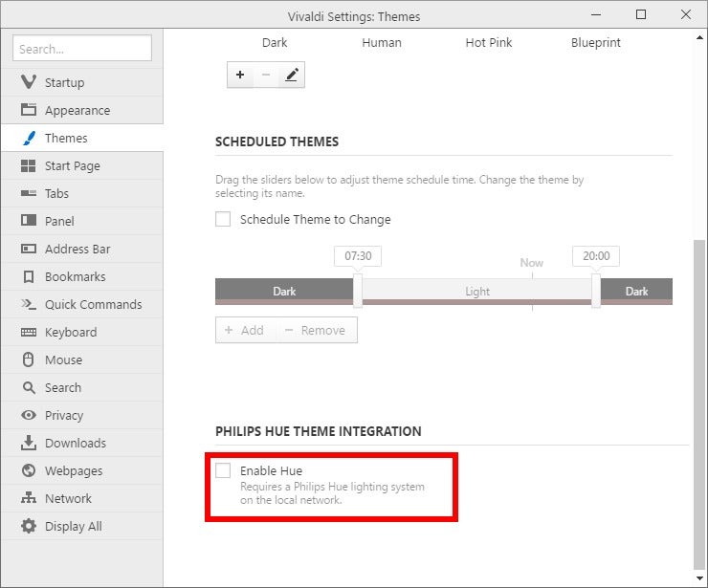Show Quick Commands settings
This screenshot has width=708, height=588.
pos(81,304)
